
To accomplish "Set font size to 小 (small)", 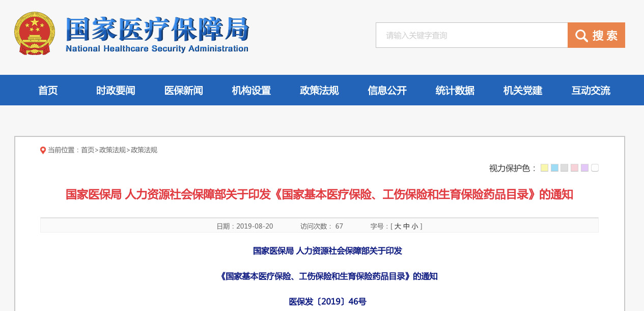I will tap(414, 227).
